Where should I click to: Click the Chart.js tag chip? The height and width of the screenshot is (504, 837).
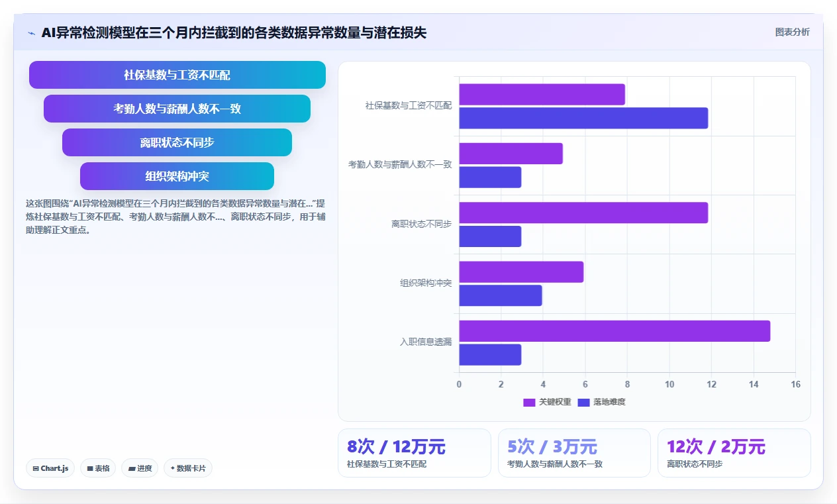(51, 468)
